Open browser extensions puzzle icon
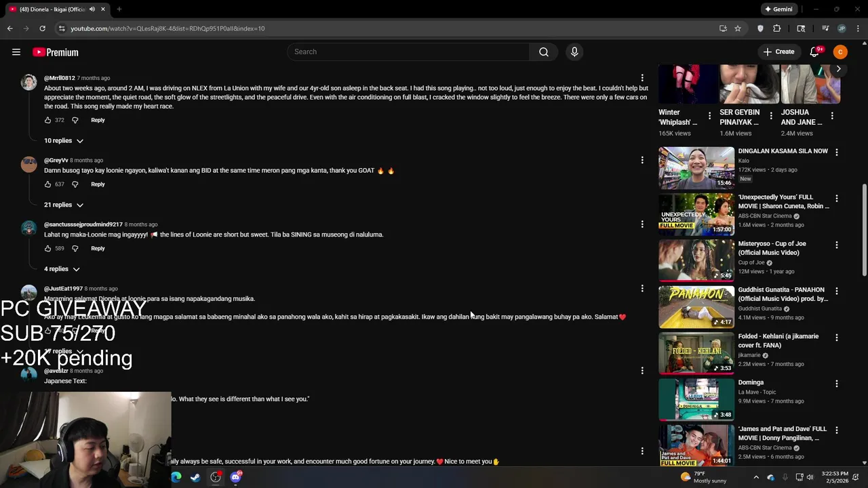 [x=777, y=28]
